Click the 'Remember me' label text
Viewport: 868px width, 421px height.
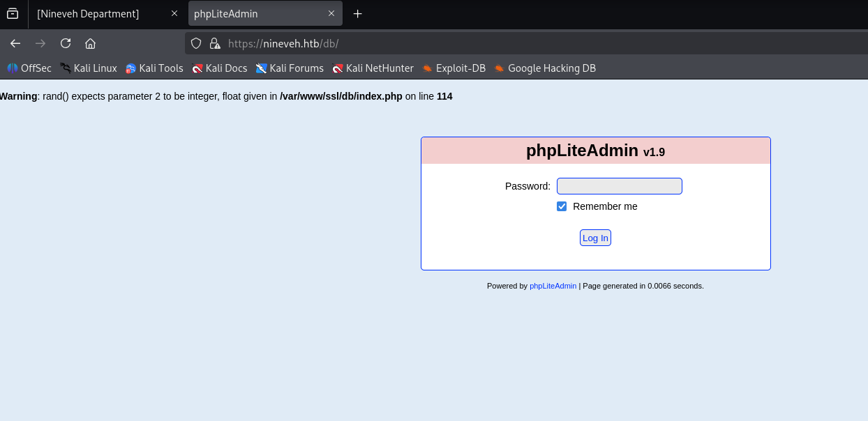tap(605, 206)
